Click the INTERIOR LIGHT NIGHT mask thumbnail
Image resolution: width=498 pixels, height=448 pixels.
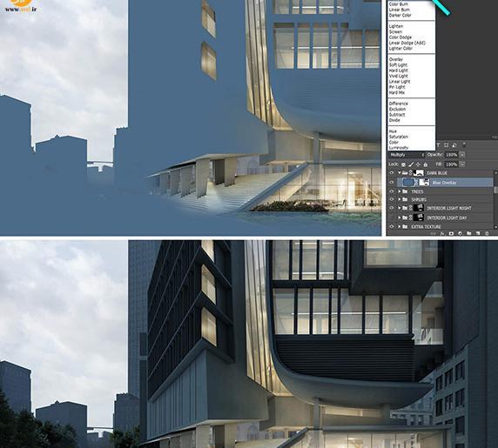click(x=419, y=208)
